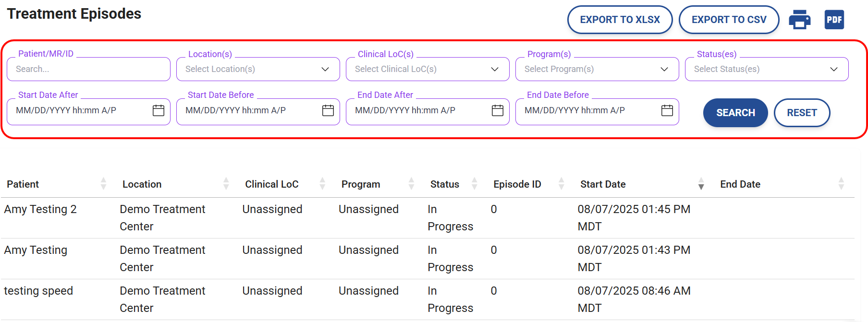This screenshot has height=322, width=868.
Task: Open the Start Date Before calendar picker
Action: point(328,111)
